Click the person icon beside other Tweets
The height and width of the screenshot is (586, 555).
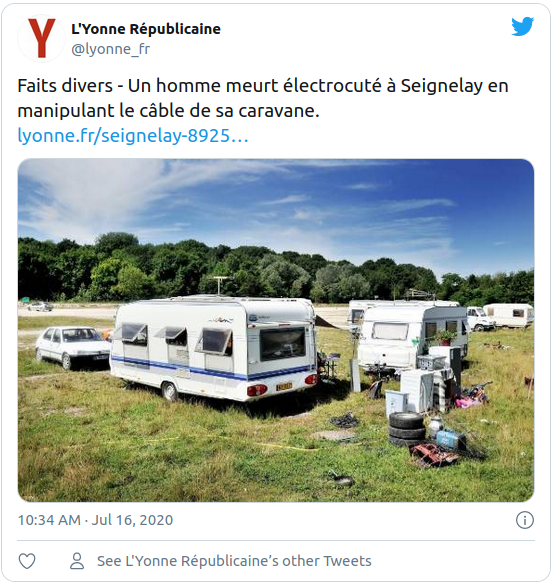(77, 561)
